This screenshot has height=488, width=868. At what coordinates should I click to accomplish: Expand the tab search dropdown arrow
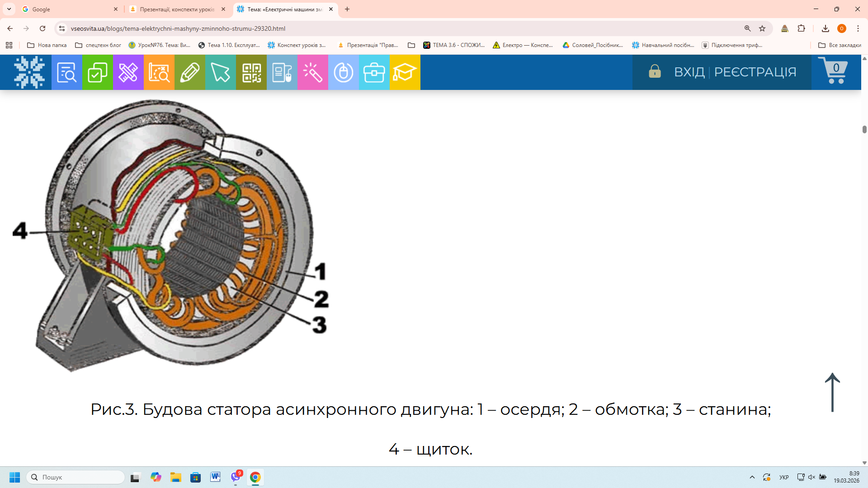9,9
